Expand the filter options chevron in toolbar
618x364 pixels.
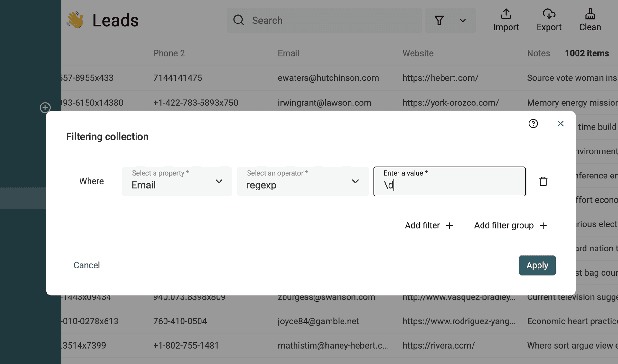point(463,21)
